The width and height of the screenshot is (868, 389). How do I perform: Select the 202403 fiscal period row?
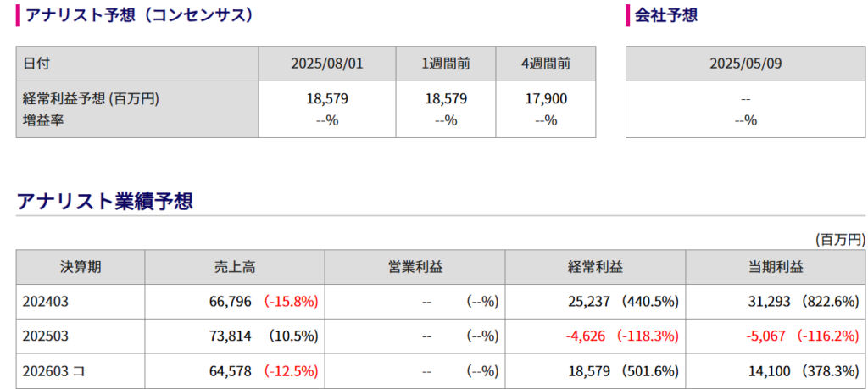pos(441,302)
